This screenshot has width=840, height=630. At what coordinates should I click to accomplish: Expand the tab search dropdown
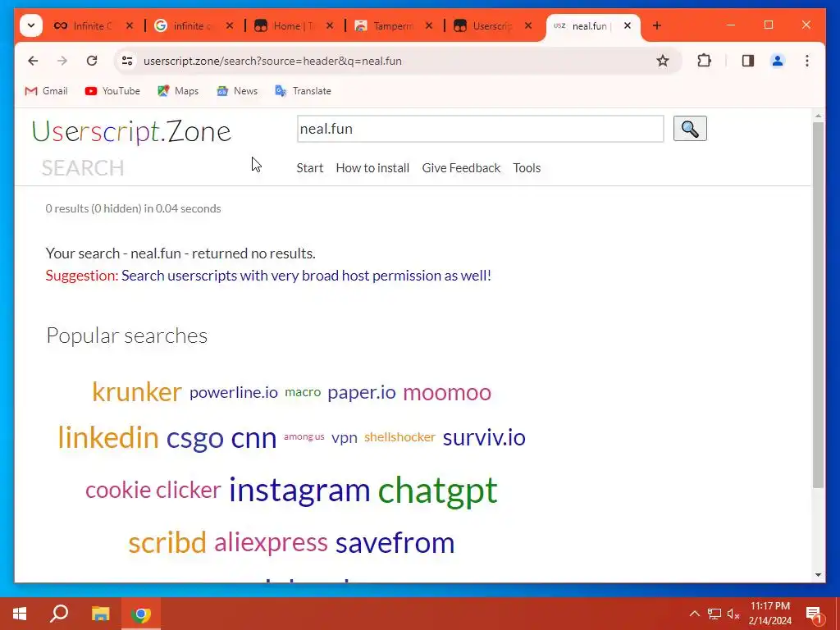(x=31, y=25)
